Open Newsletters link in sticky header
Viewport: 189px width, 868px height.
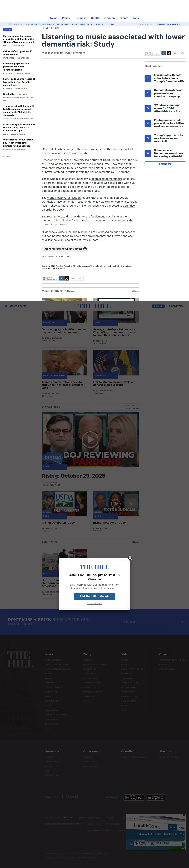pyautogui.click(x=176, y=306)
